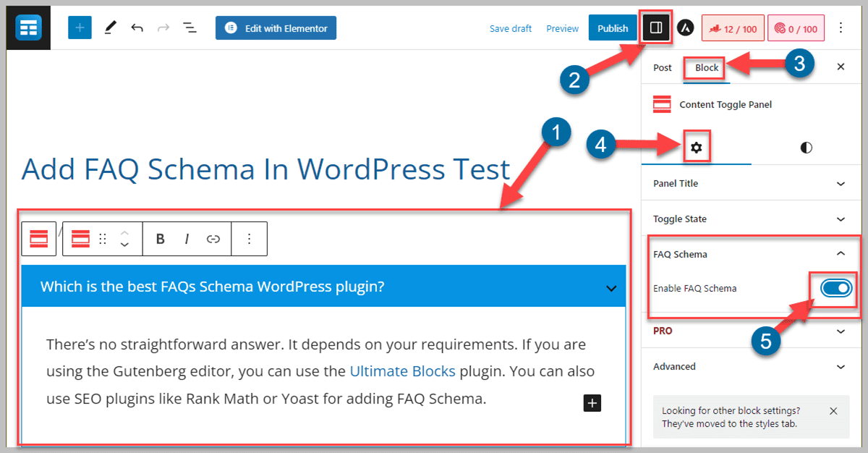Click the Undo arrow icon

click(x=138, y=27)
